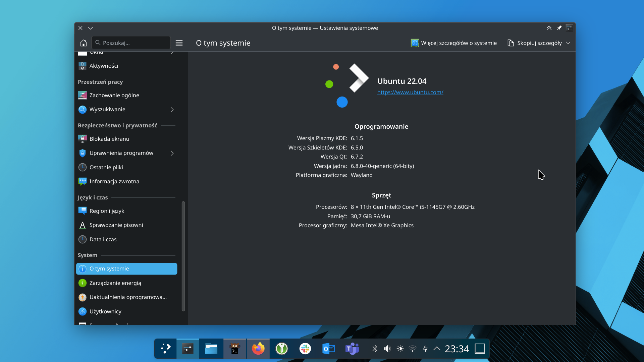Viewport: 644px width, 362px height.
Task: Open Wyszukiwanie settings entry
Action: (126, 109)
